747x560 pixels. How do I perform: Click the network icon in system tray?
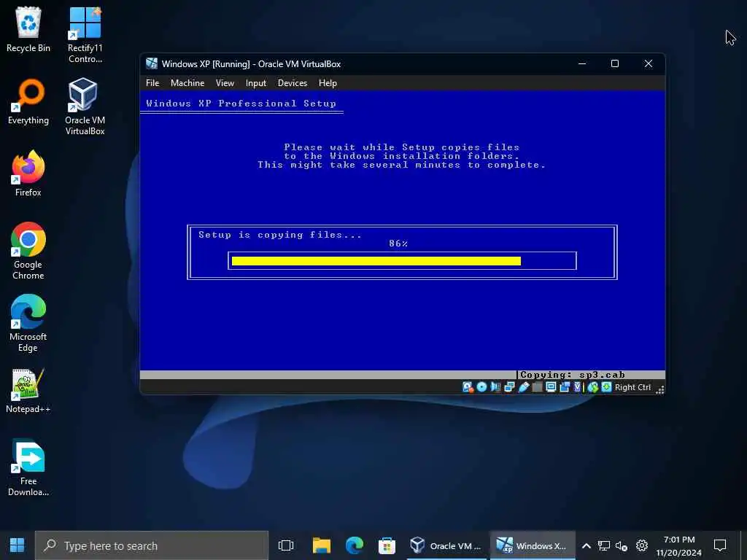[604, 545]
